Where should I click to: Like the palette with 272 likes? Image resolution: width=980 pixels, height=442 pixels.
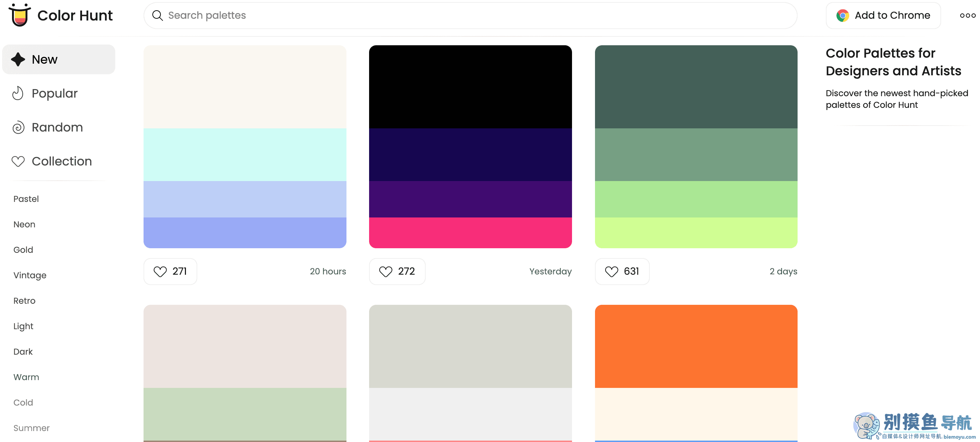[397, 271]
